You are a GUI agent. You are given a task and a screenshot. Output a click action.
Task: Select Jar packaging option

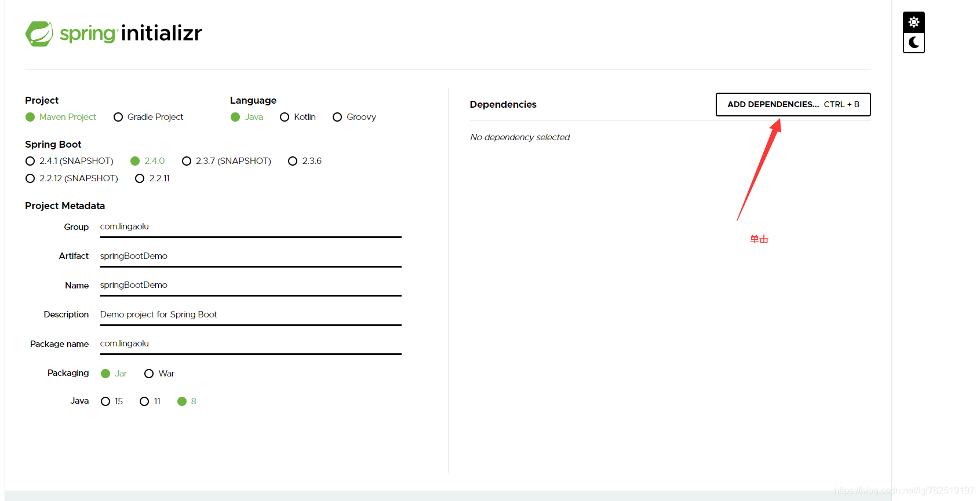pos(114,374)
